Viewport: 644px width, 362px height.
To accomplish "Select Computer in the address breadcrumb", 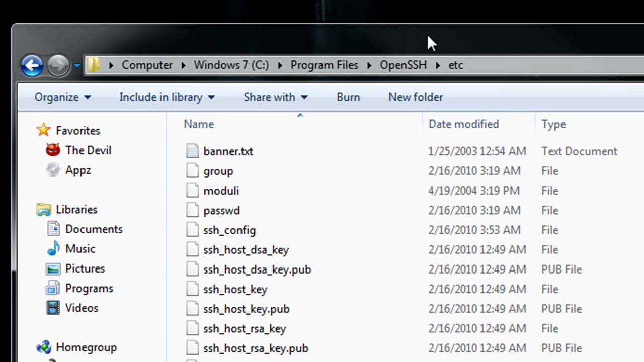I will (x=147, y=65).
